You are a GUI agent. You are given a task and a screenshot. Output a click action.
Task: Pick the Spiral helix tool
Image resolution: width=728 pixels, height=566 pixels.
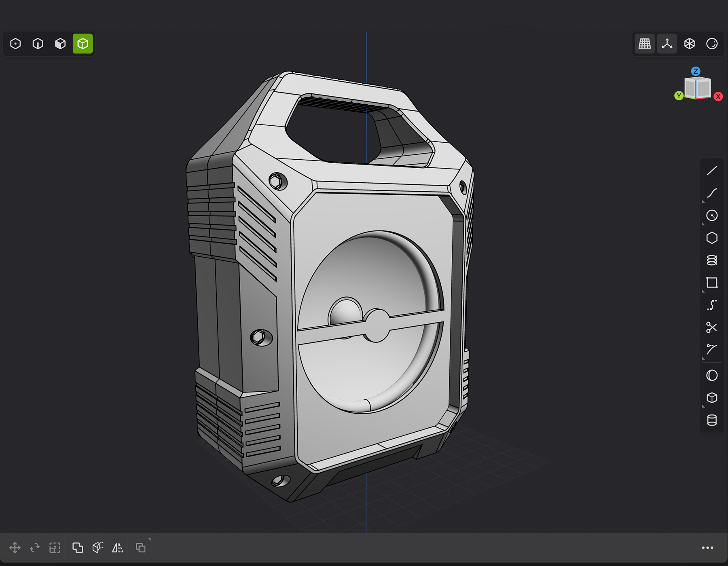[711, 260]
